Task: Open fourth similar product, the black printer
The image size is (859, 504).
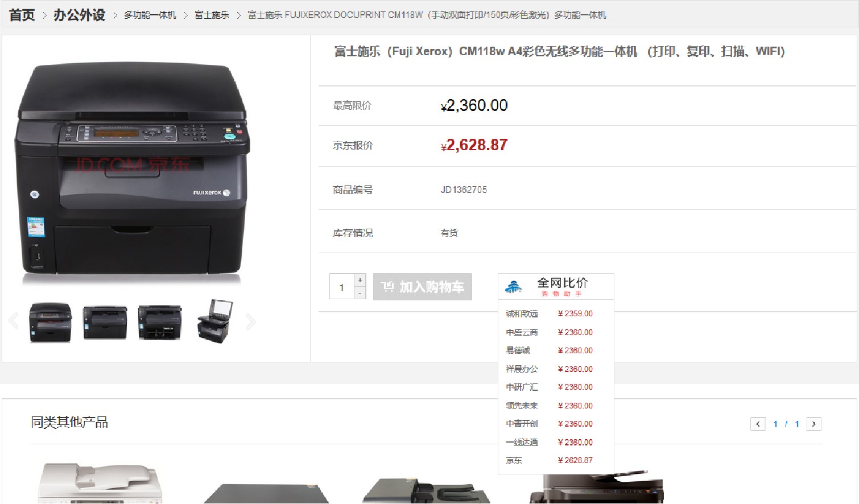Action: (x=596, y=487)
